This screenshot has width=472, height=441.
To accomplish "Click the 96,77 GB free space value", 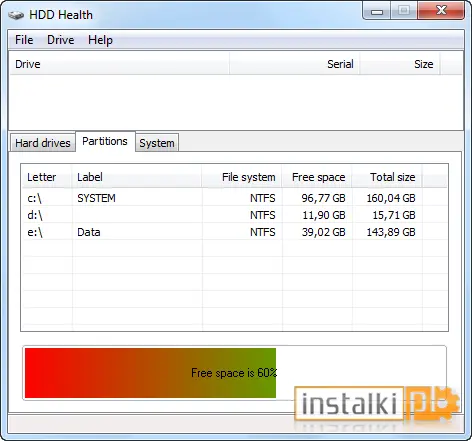I will (x=323, y=198).
